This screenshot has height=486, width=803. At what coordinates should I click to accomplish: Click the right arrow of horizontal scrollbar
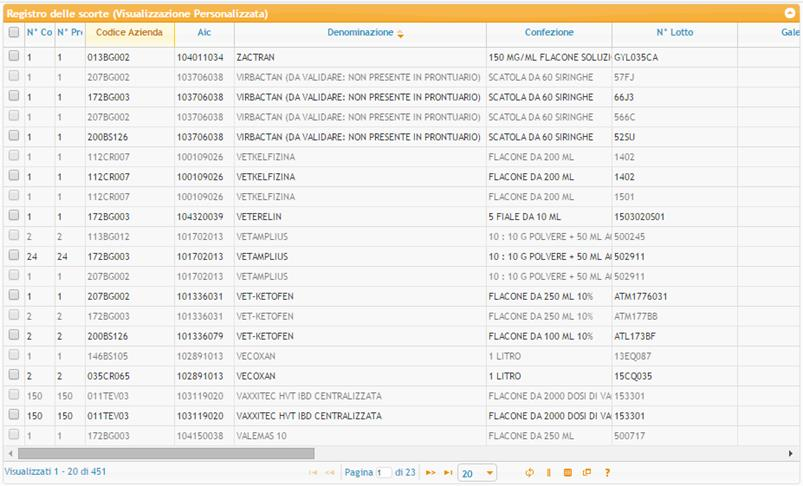point(791,453)
